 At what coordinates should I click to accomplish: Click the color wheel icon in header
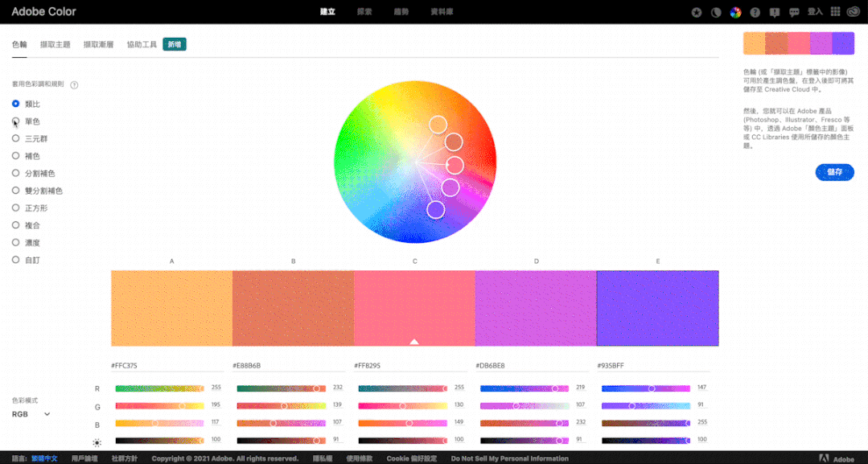click(735, 12)
